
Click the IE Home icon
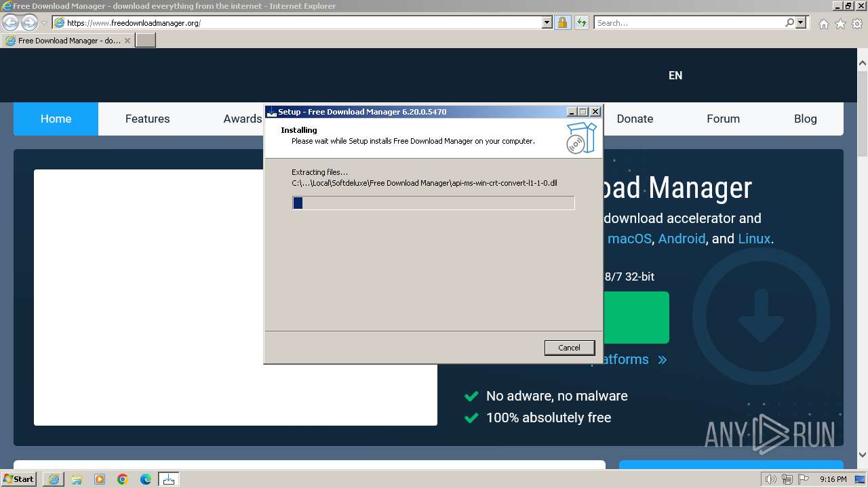(823, 24)
